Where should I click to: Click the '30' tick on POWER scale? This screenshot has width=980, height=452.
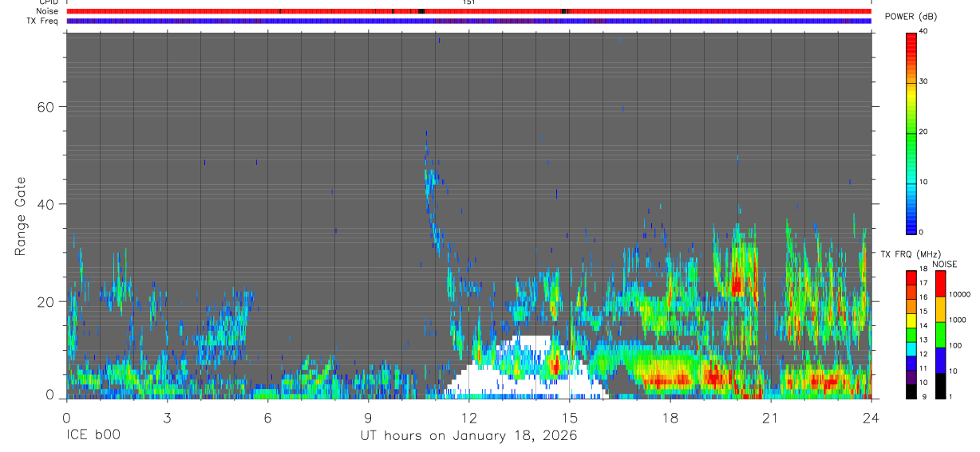(x=924, y=81)
